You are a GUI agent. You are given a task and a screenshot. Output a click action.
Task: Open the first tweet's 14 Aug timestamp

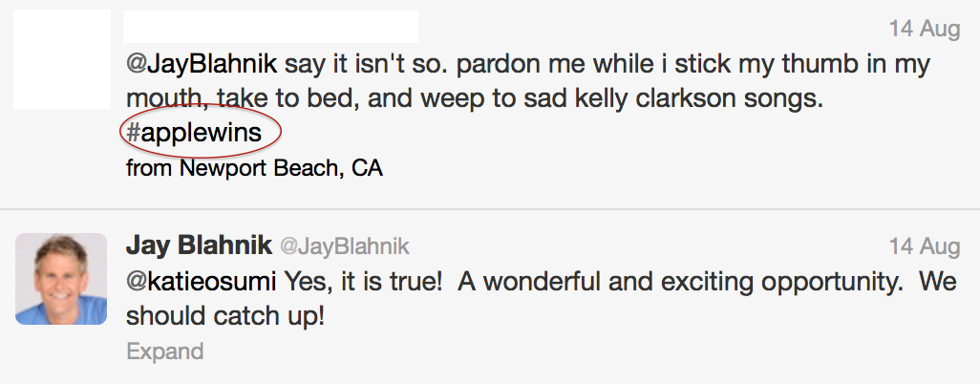(924, 29)
